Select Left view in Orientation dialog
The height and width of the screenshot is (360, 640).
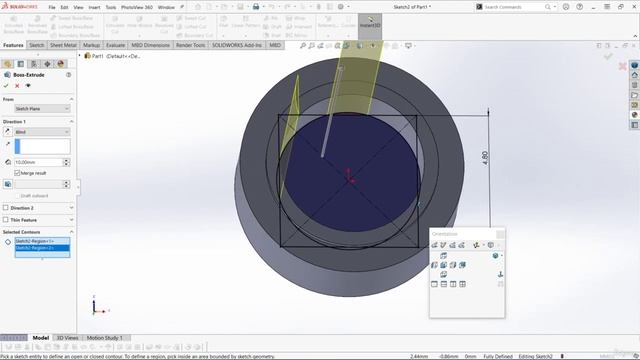434,265
